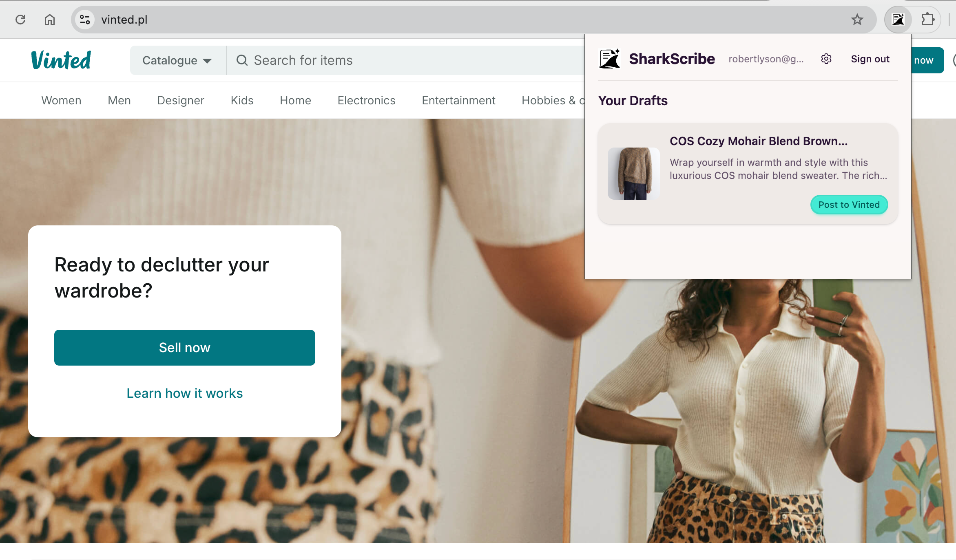Open the Entertainment category
Viewport: 956px width, 560px height.
click(x=458, y=100)
